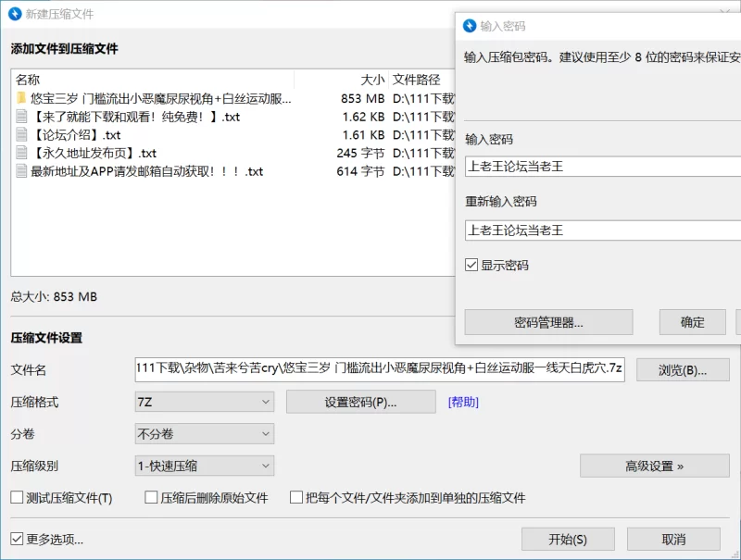
Task: Uncheck the 显示密码 checkbox
Action: coord(471,265)
